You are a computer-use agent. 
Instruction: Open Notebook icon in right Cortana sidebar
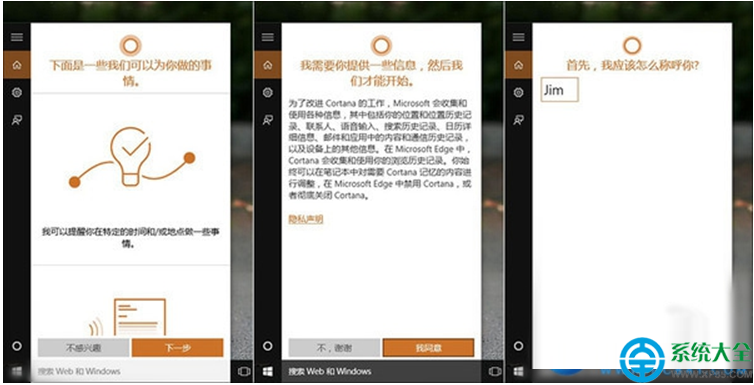pyautogui.click(x=518, y=92)
